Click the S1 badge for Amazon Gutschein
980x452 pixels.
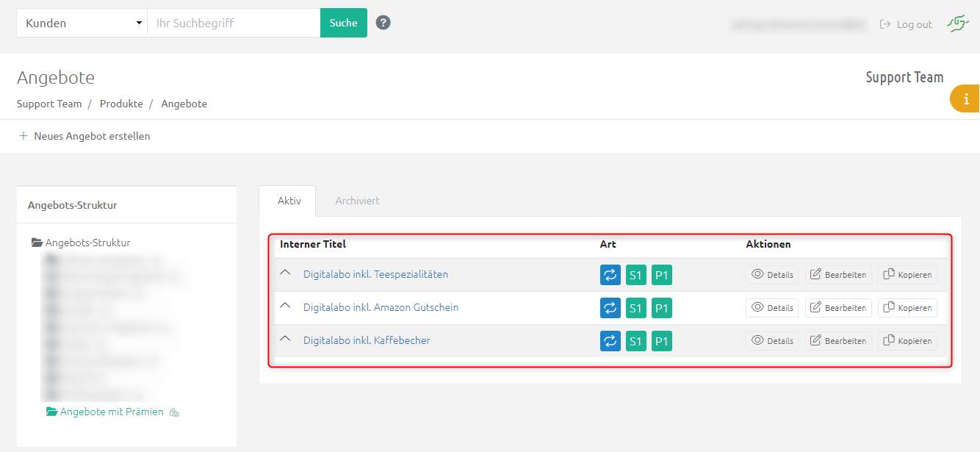click(x=636, y=308)
